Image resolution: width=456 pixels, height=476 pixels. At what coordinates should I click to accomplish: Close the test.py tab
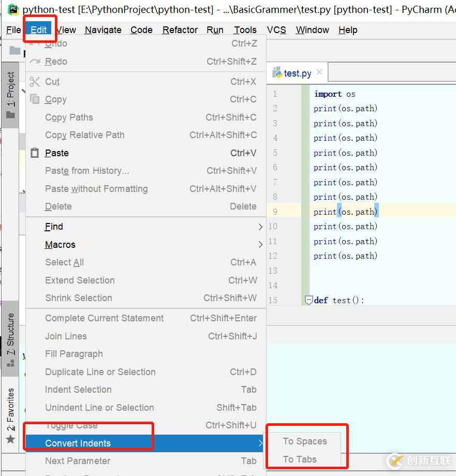(319, 72)
